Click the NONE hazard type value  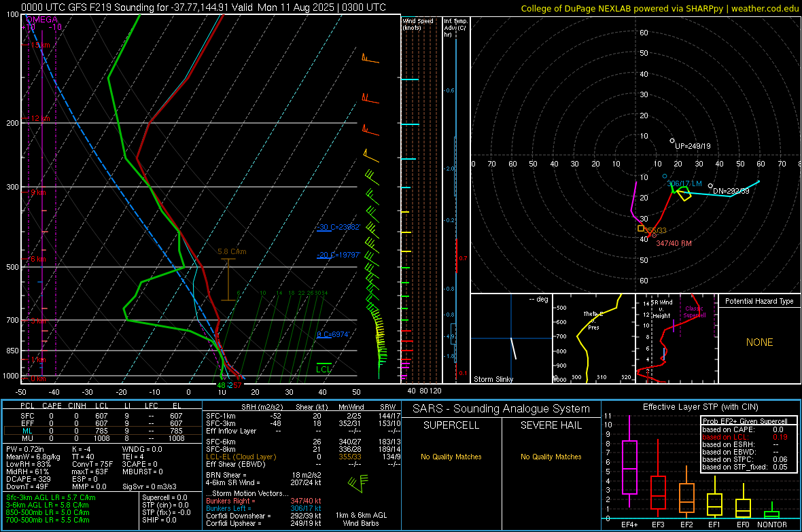pyautogui.click(x=759, y=342)
